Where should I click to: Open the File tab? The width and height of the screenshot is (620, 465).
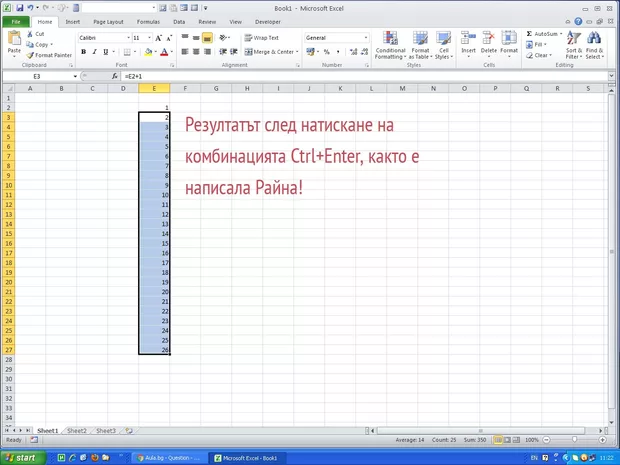[16, 22]
